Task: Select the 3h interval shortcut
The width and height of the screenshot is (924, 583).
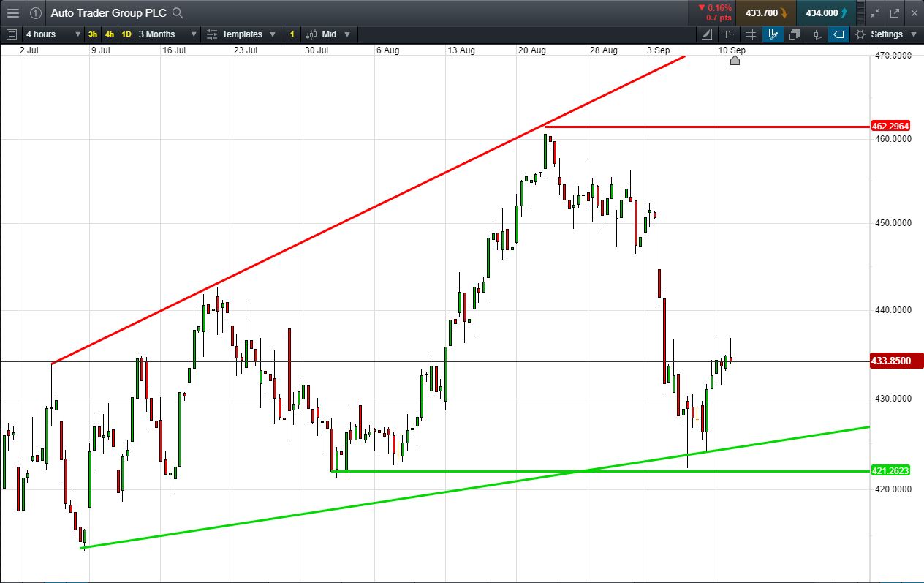Action: click(x=93, y=34)
